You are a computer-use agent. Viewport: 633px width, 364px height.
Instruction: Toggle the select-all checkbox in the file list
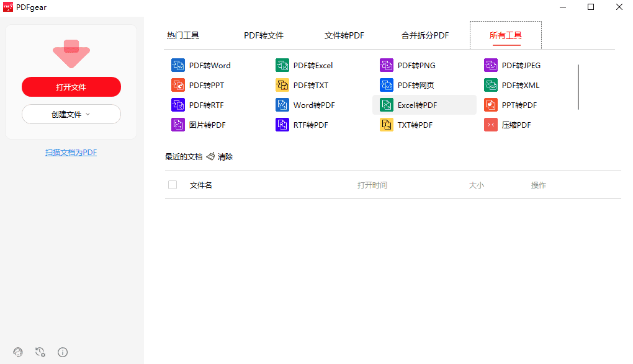(172, 185)
